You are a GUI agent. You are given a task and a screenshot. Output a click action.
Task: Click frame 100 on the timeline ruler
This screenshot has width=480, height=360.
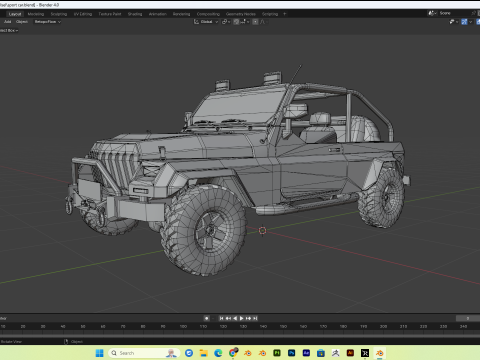pyautogui.click(x=183, y=326)
